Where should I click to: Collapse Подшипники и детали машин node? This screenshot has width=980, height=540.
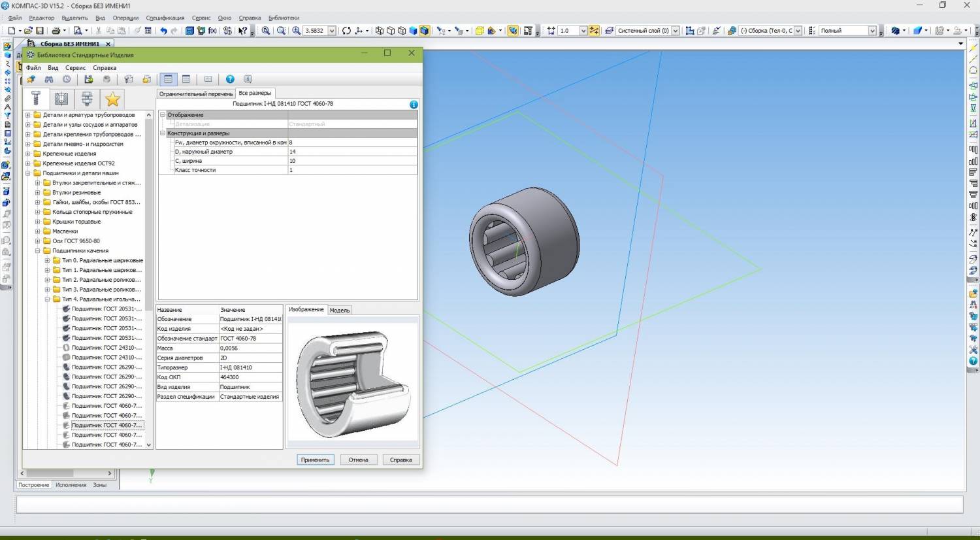(28, 173)
